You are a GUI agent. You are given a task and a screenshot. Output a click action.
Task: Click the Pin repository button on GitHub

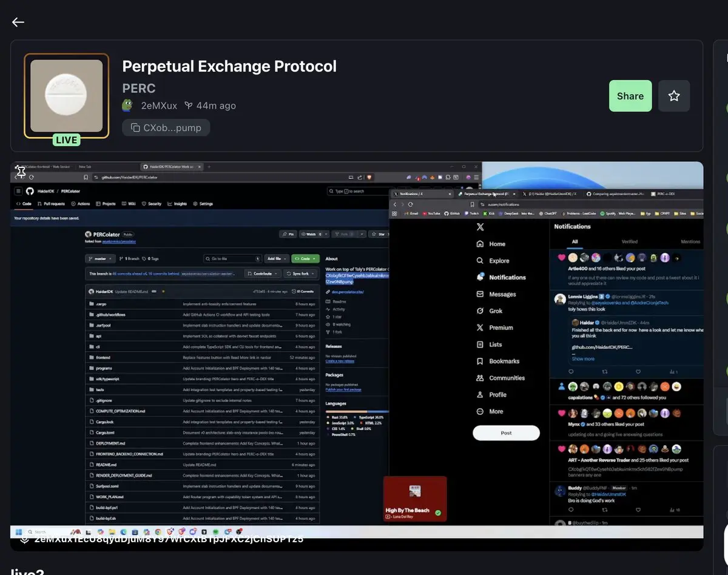point(289,234)
